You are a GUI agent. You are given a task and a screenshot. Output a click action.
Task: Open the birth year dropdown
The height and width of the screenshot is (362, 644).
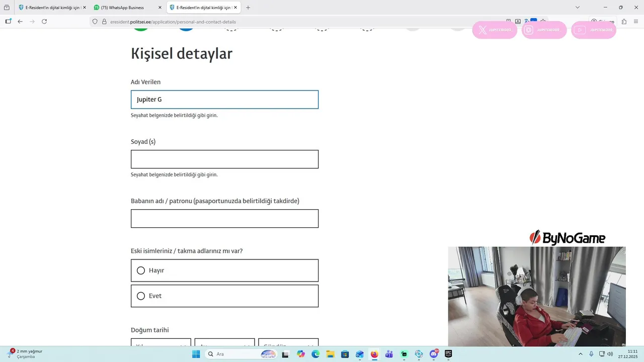pos(161,343)
